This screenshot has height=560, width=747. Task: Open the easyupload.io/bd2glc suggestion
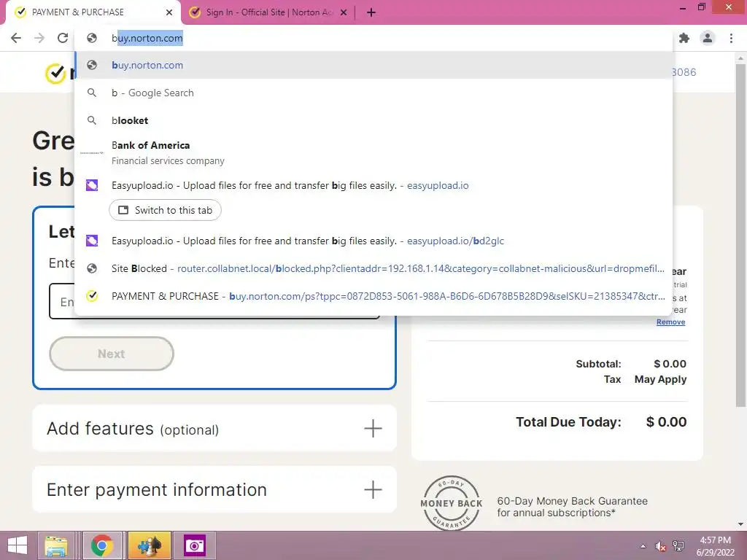(x=374, y=241)
